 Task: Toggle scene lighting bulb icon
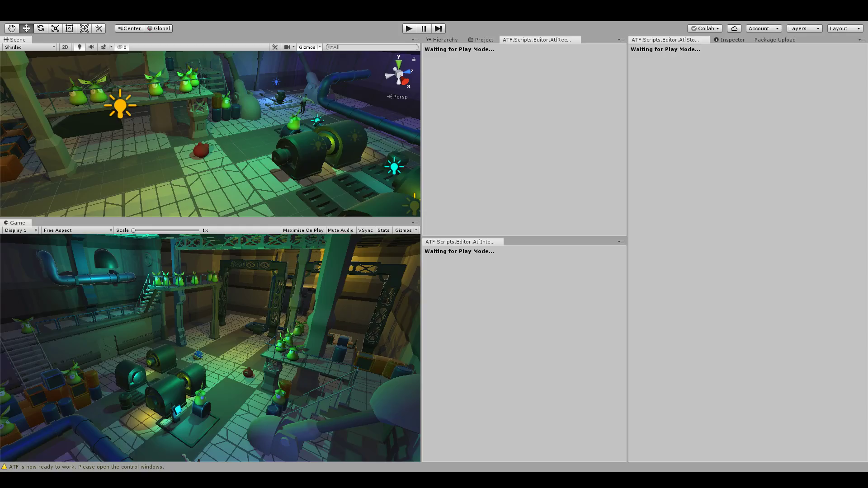(x=80, y=47)
